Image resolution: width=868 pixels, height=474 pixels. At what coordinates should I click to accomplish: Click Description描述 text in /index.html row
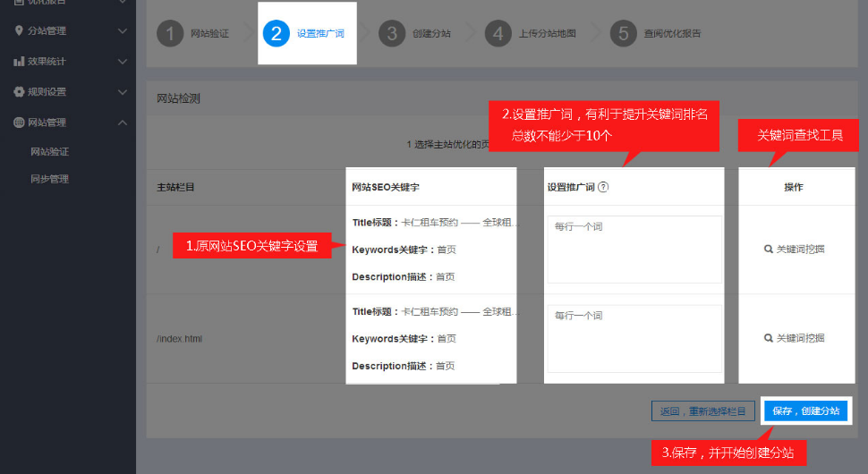(x=404, y=366)
